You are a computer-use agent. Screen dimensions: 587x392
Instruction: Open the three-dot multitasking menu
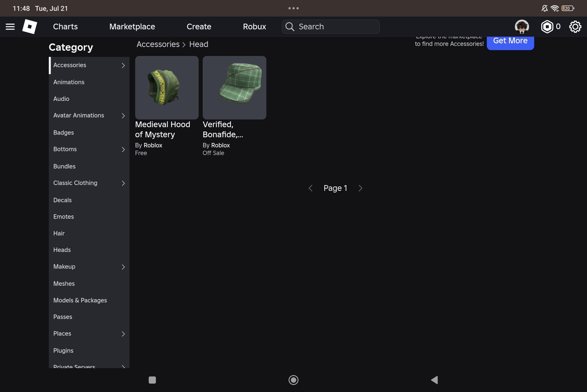[x=293, y=8]
